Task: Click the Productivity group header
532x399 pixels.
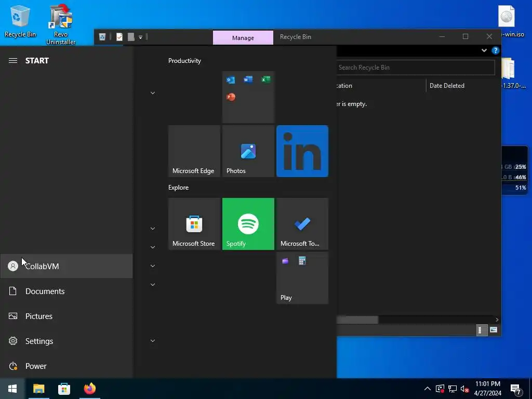Action: coord(184,61)
